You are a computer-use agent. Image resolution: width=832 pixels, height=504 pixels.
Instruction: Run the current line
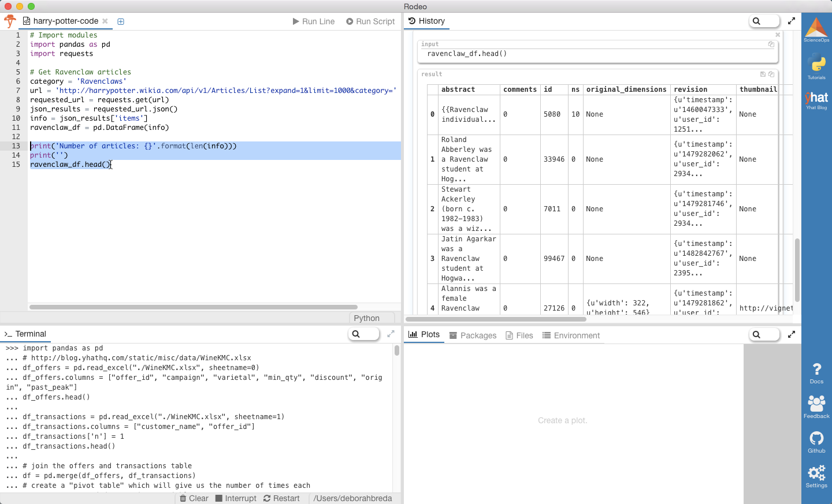coord(314,21)
